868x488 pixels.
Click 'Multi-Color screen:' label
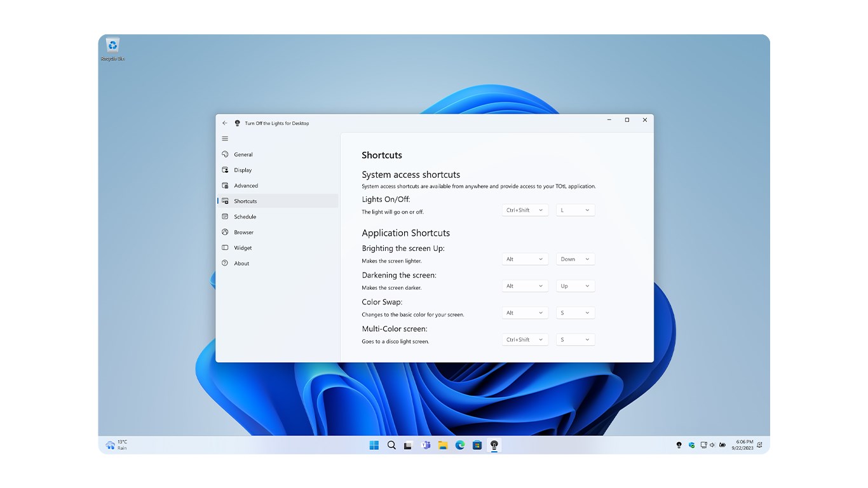(395, 329)
